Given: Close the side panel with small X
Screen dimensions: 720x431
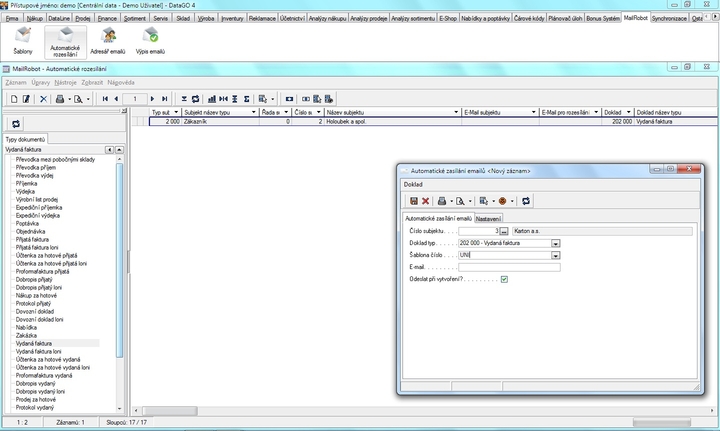Looking at the screenshot, I should [x=124, y=111].
